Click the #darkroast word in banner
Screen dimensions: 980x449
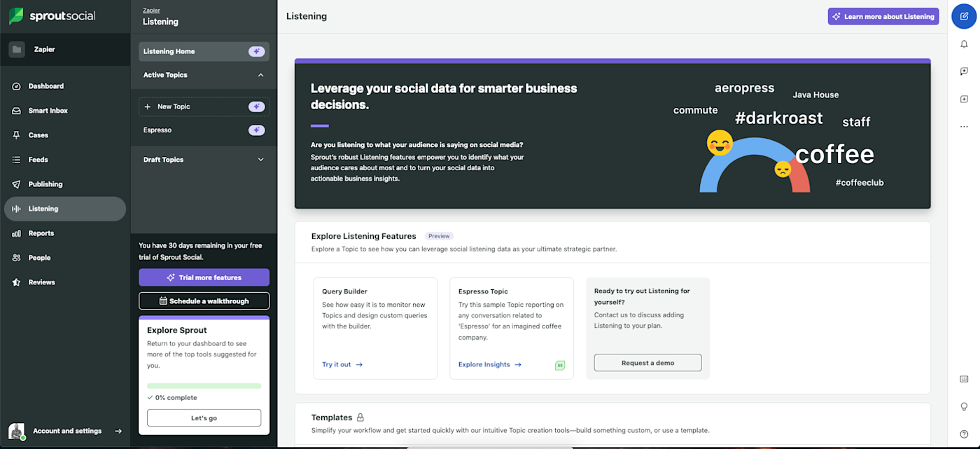[778, 118]
